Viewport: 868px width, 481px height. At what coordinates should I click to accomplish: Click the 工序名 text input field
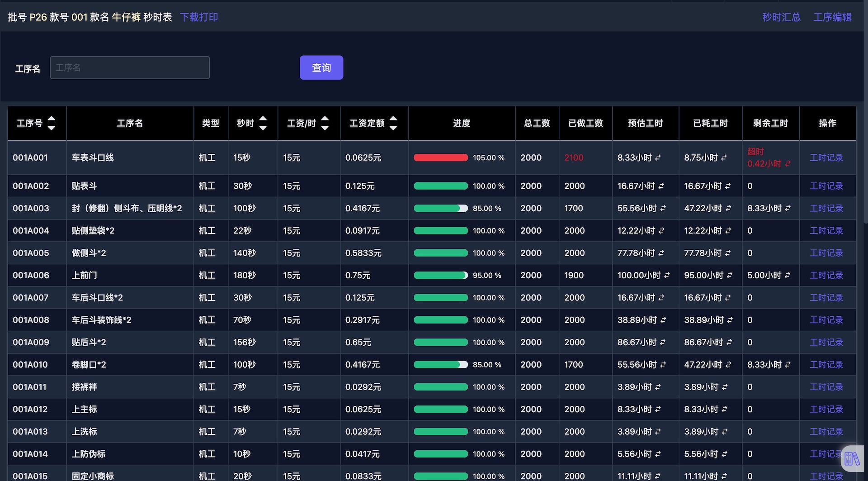pos(130,67)
